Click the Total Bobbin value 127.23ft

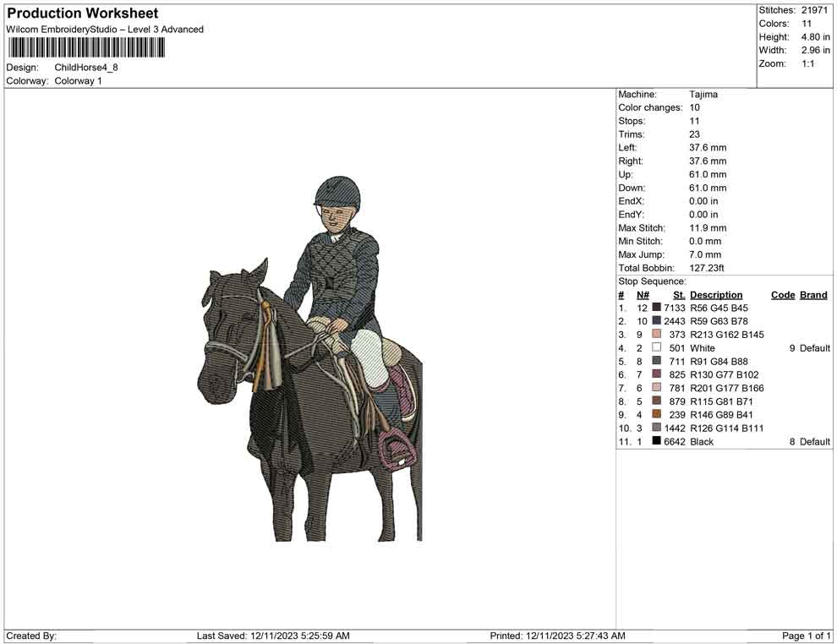click(x=706, y=268)
